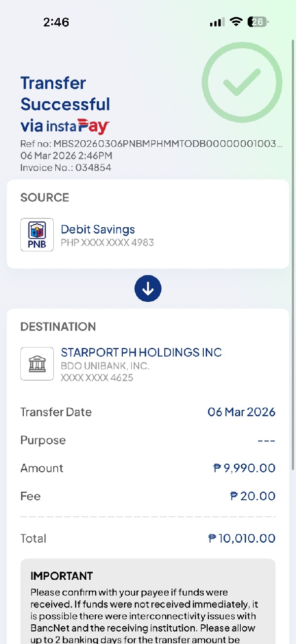Tap the Total value ₱10,010.00

point(241,538)
